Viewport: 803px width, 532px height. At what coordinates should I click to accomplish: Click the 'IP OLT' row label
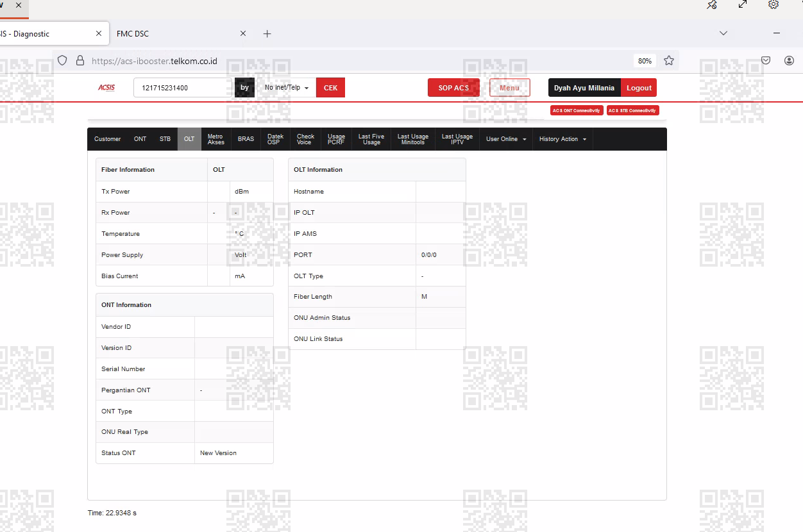point(304,213)
